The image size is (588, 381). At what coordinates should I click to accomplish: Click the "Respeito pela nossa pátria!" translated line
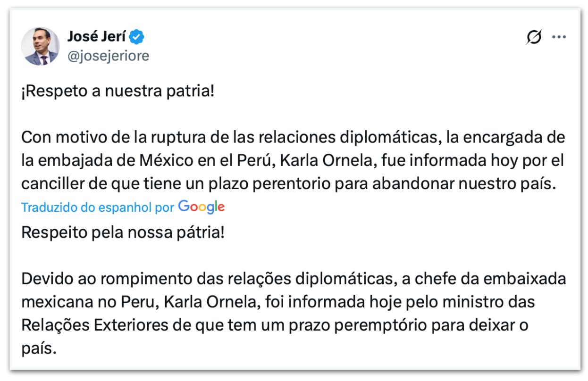pyautogui.click(x=123, y=232)
